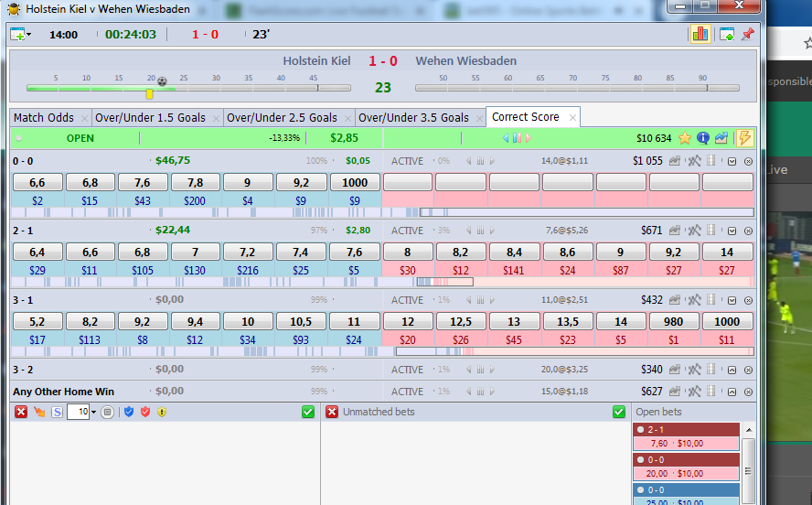Click blue left arrow in green market bar

(506, 138)
